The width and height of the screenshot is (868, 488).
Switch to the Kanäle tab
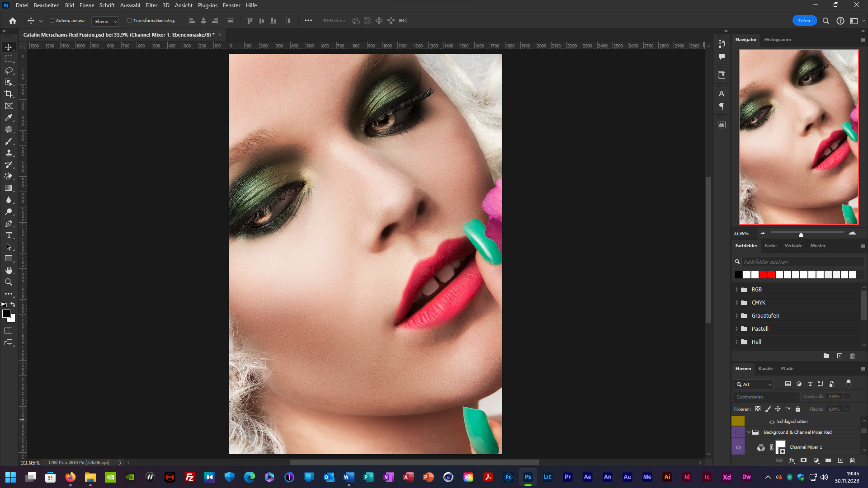pyautogui.click(x=765, y=369)
